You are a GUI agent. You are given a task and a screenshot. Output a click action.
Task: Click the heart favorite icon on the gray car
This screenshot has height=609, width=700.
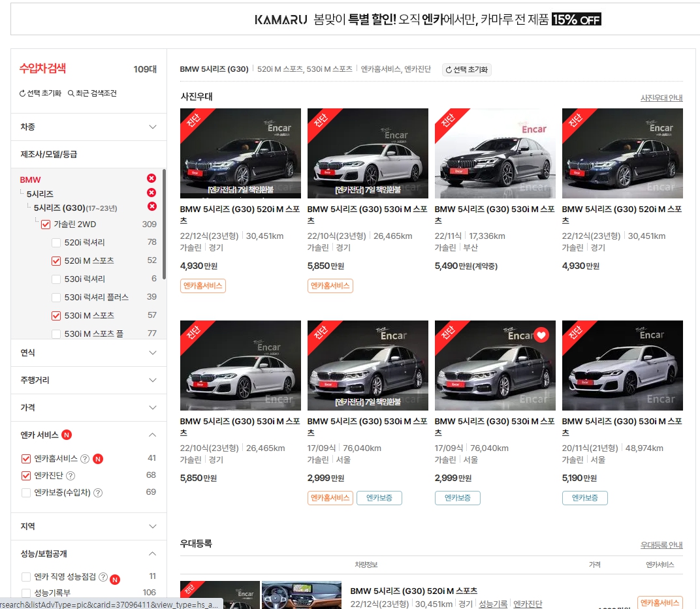541,335
